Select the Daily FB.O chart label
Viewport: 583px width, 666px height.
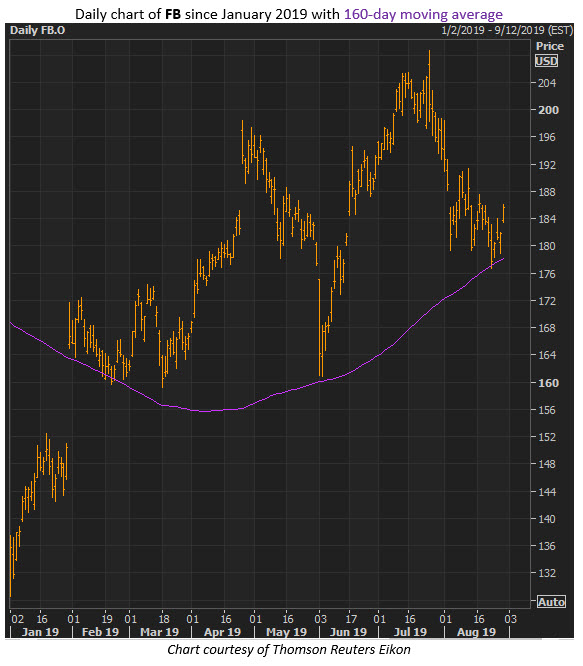tap(37, 31)
